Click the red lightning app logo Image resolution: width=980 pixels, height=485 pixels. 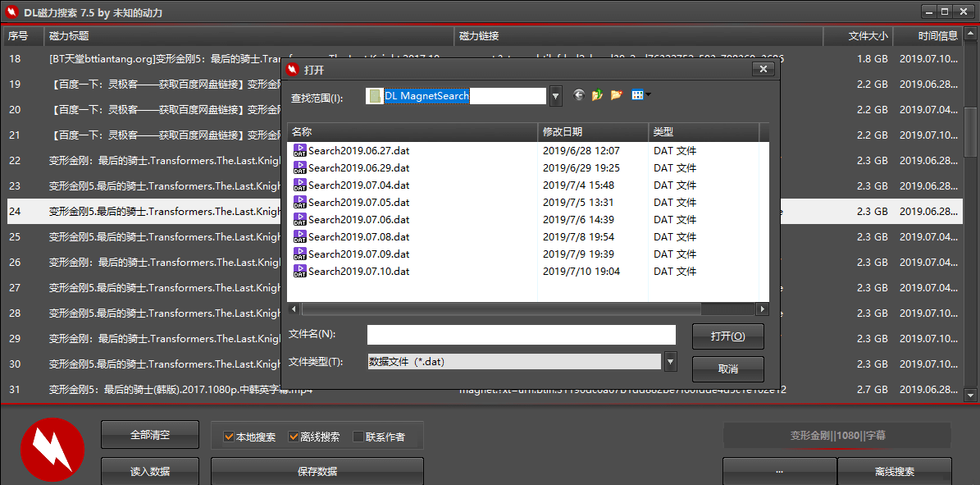(x=52, y=450)
